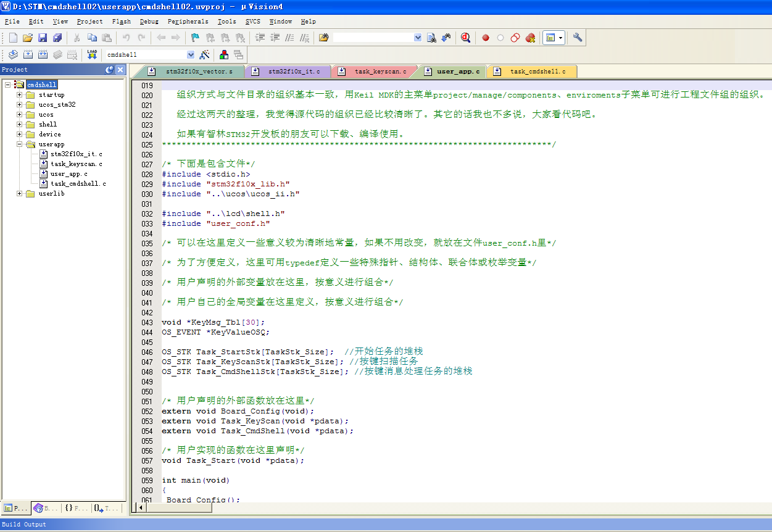The image size is (772, 532).
Task: Select the ucos folder in the tree
Action: click(46, 114)
